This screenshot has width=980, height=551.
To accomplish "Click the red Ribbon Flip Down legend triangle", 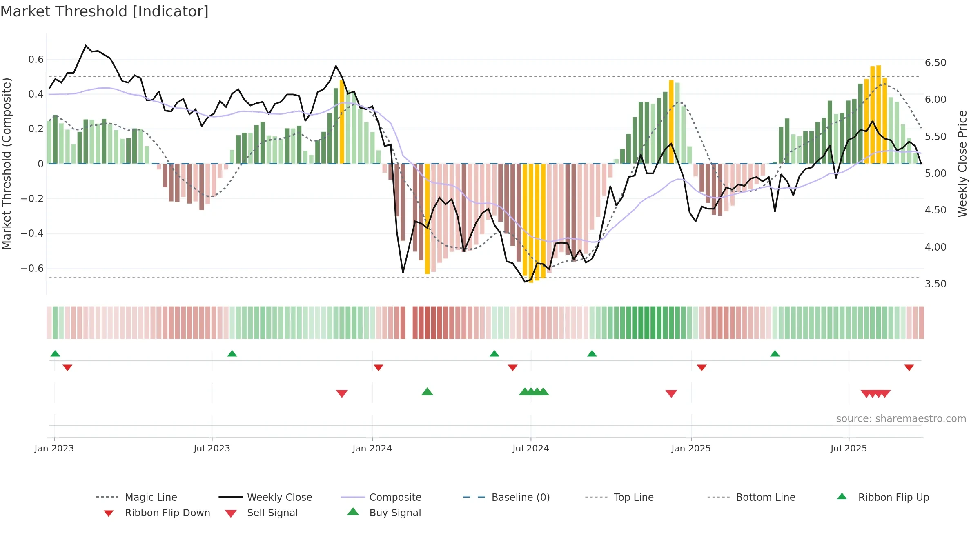I will (109, 513).
